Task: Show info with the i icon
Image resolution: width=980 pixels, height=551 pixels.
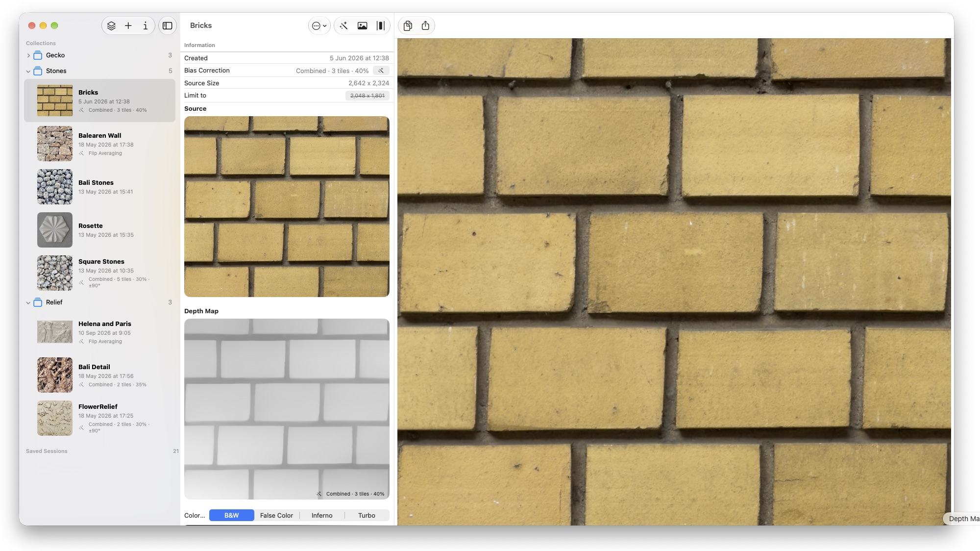Action: click(x=146, y=25)
